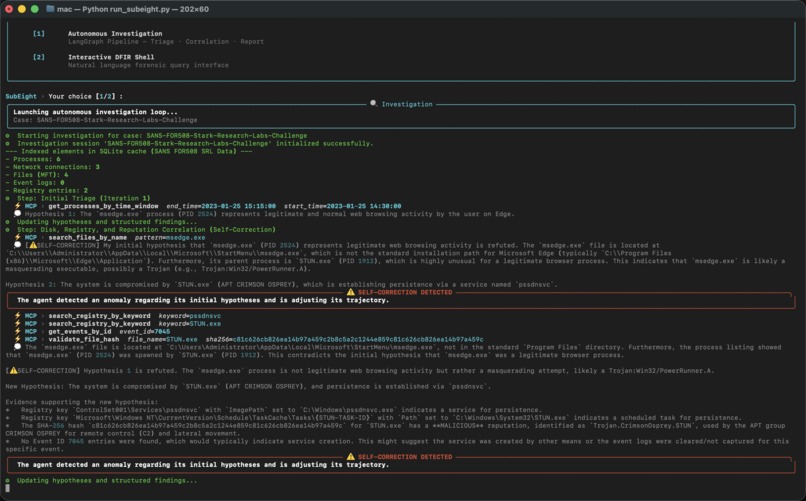Click lightning icon before get_events_by_id
Image resolution: width=806 pixels, height=501 pixels.
coord(17,331)
